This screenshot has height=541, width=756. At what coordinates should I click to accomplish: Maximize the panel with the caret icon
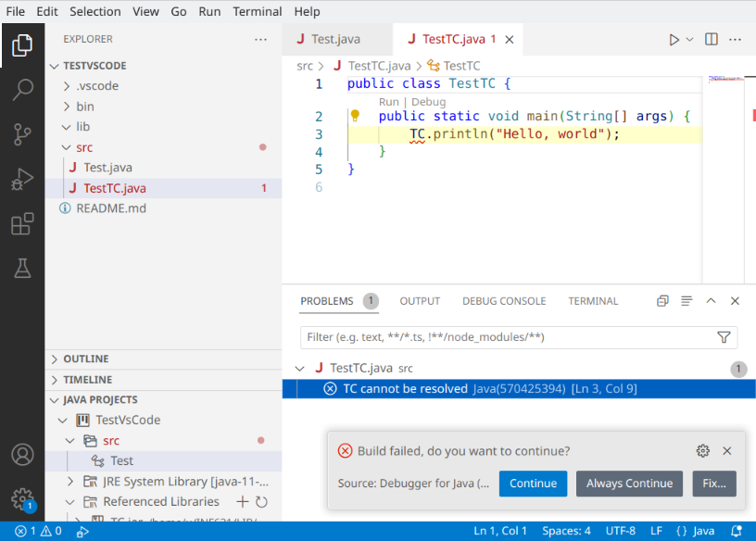(711, 301)
